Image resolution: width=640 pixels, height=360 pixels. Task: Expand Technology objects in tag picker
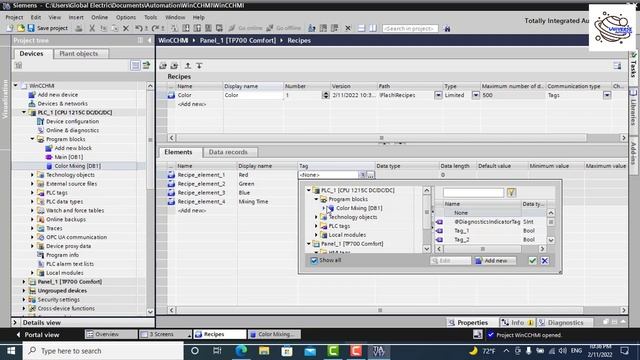tap(316, 217)
